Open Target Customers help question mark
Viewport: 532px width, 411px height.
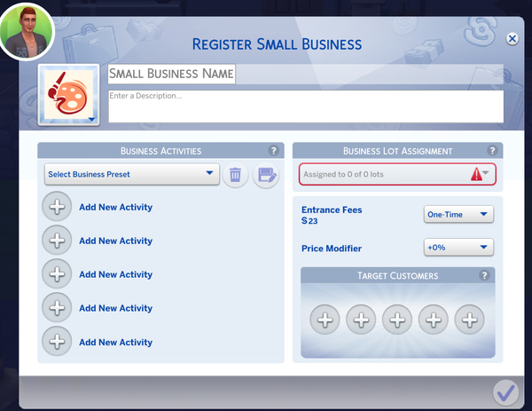pyautogui.click(x=484, y=276)
